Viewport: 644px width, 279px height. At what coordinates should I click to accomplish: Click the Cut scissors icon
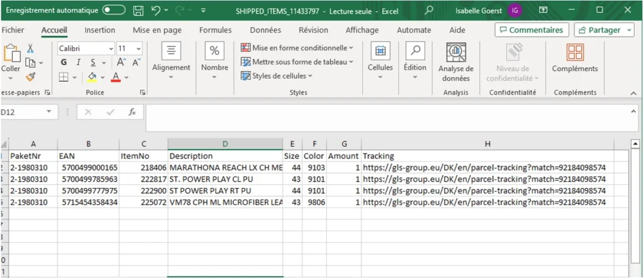30,48
